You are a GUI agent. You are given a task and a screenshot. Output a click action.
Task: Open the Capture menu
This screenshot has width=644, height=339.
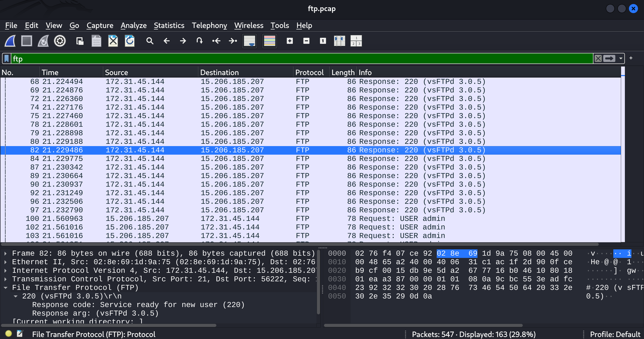pyautogui.click(x=100, y=25)
